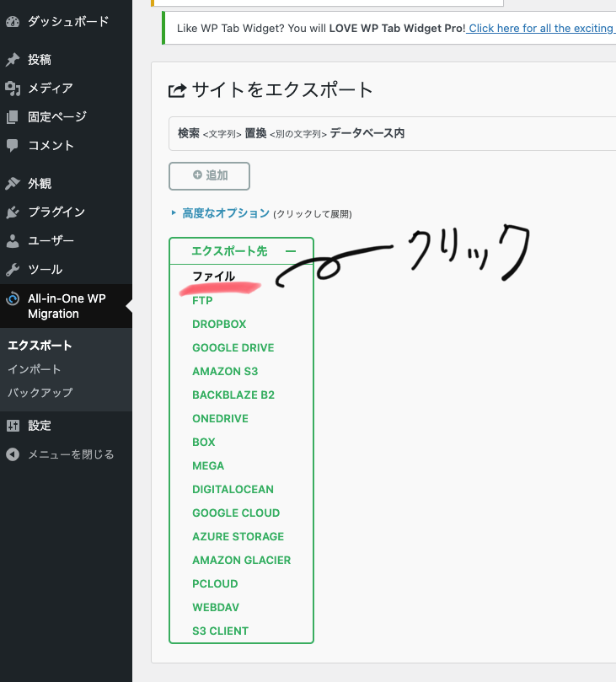Click the サイトをエクスポート heading text
The width and height of the screenshot is (616, 682).
pyautogui.click(x=282, y=90)
